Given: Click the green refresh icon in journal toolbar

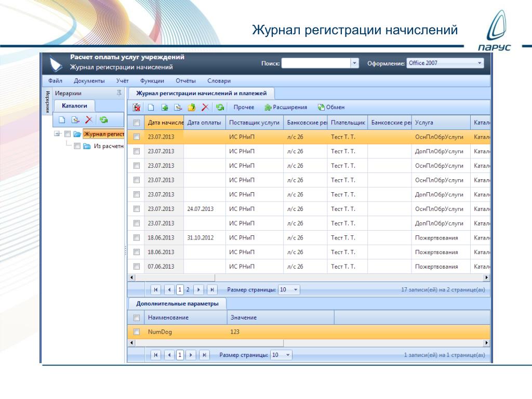Looking at the screenshot, I should coord(220,107).
